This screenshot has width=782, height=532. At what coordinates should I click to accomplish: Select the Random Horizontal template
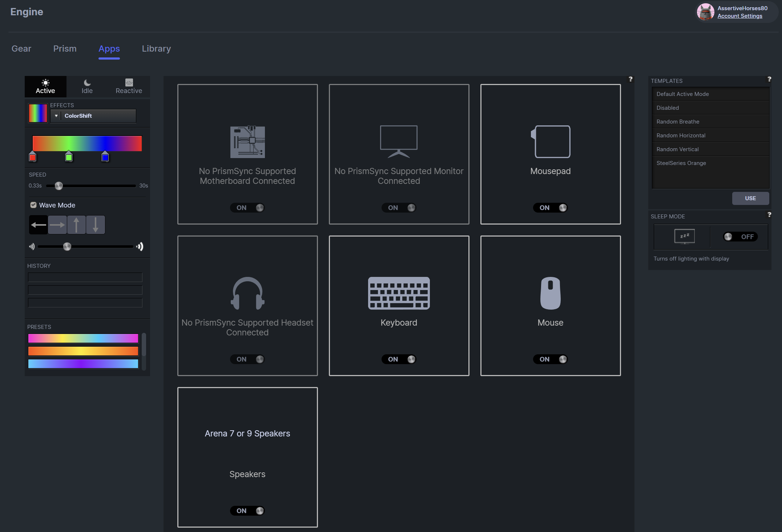tap(711, 136)
